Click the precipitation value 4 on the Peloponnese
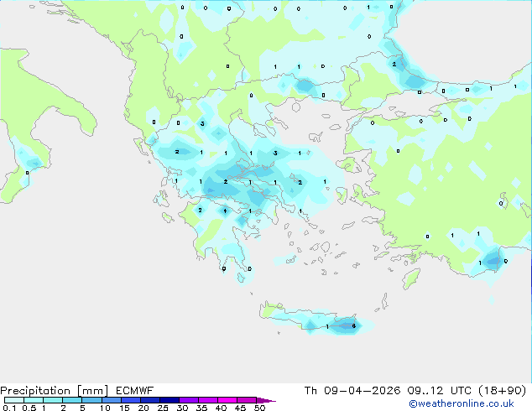The height and width of the screenshot is (411, 532). [x=225, y=211]
